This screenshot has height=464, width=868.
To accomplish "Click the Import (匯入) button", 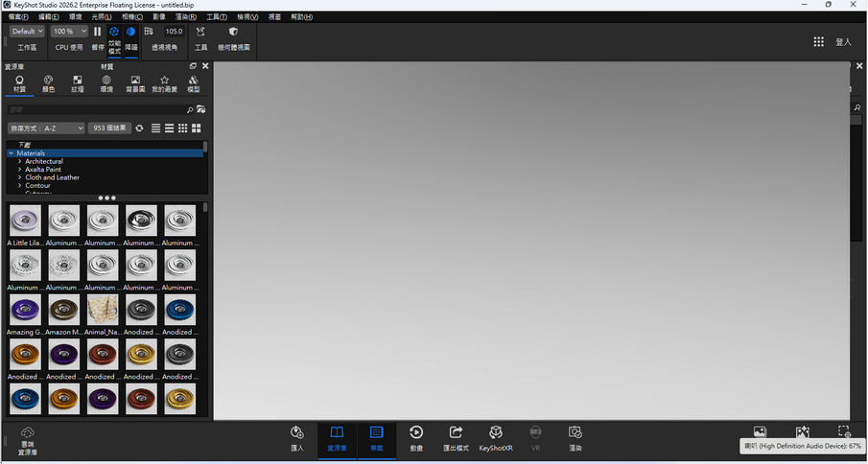I will [297, 439].
